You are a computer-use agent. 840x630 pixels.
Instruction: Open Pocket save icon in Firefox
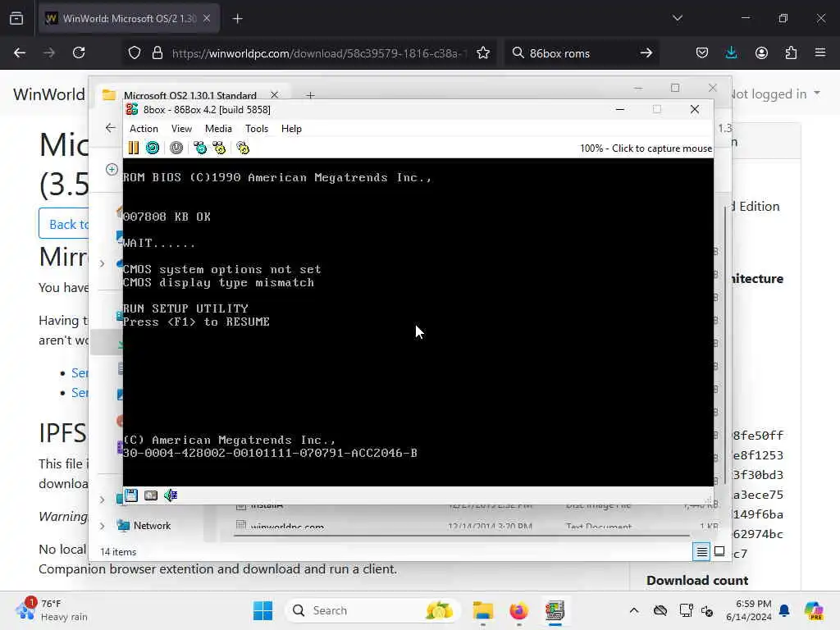click(x=702, y=52)
